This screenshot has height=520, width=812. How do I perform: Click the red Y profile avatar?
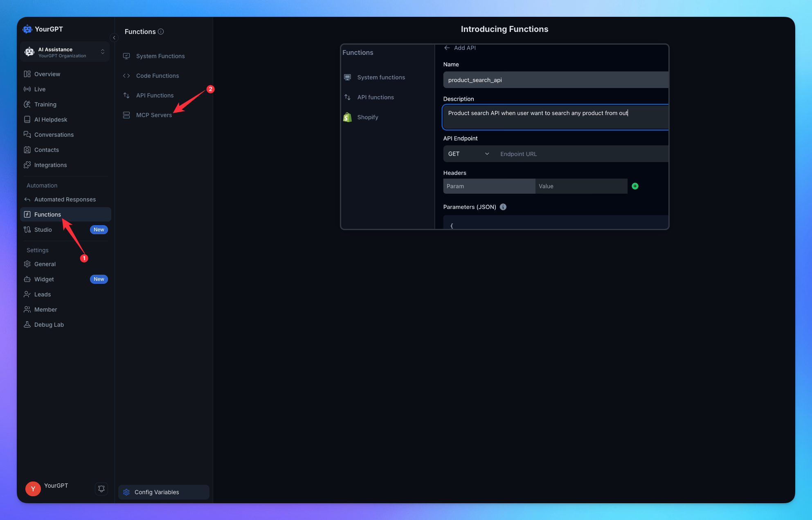click(x=33, y=488)
